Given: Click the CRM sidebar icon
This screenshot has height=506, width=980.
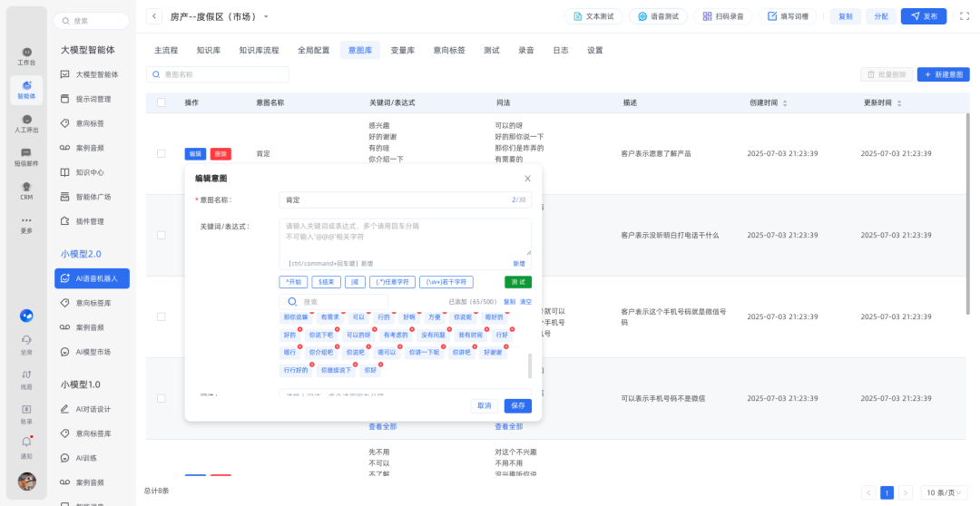Looking at the screenshot, I should click(x=26, y=189).
